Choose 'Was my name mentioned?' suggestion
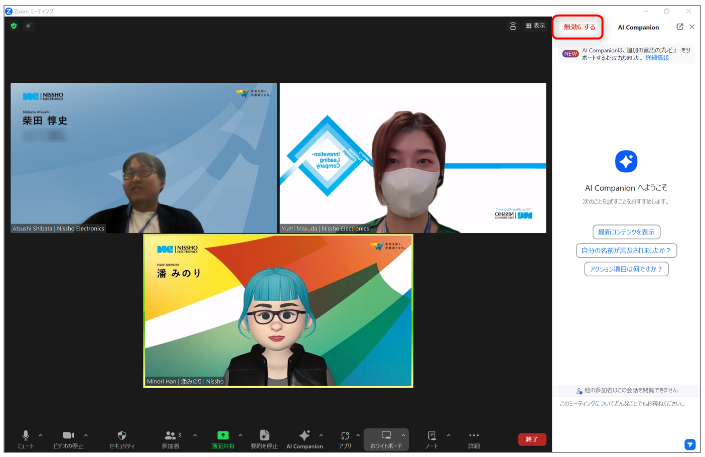This screenshot has width=705, height=457. click(626, 251)
